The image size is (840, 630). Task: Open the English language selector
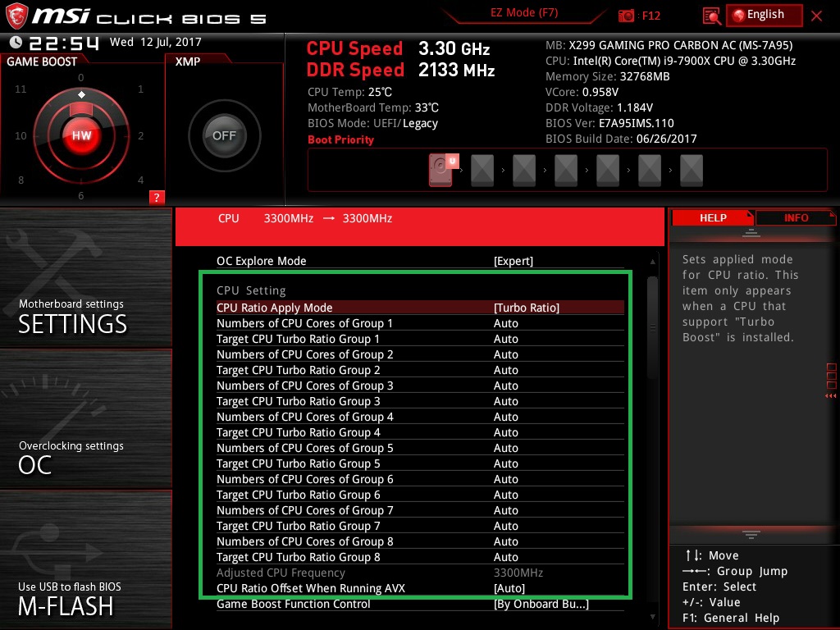[765, 15]
